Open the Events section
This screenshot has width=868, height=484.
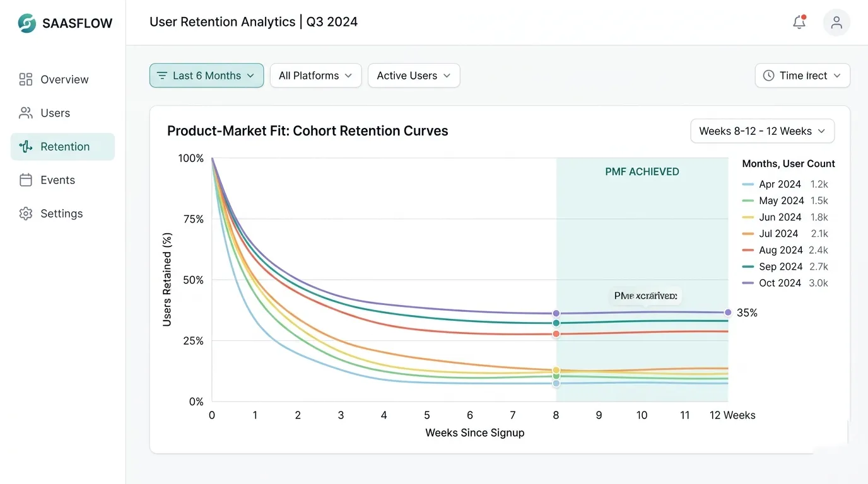click(x=62, y=180)
